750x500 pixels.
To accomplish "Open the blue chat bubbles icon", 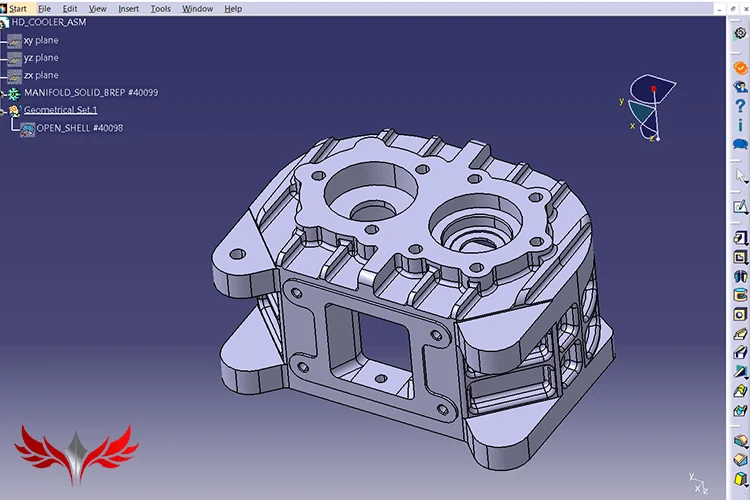I will [x=740, y=144].
